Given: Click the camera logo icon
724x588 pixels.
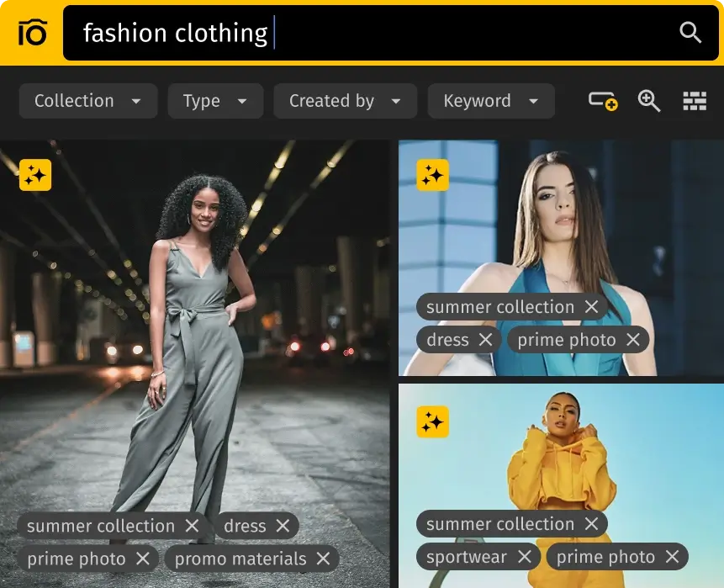Looking at the screenshot, I should (x=31, y=33).
